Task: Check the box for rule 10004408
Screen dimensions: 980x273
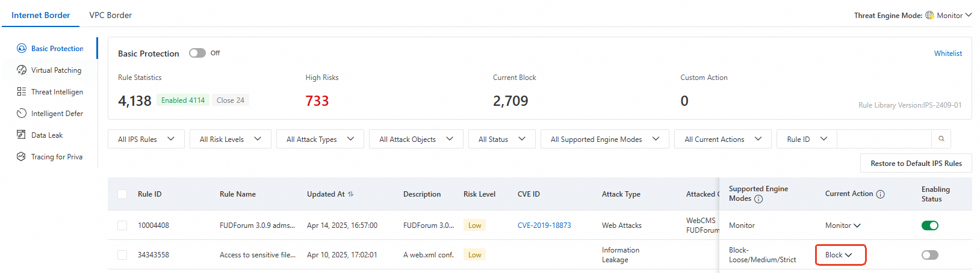Action: [122, 225]
